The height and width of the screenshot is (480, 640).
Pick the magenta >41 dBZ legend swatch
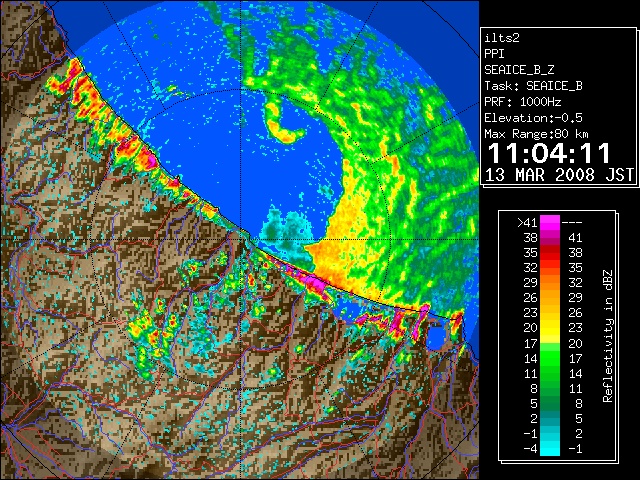coord(550,222)
